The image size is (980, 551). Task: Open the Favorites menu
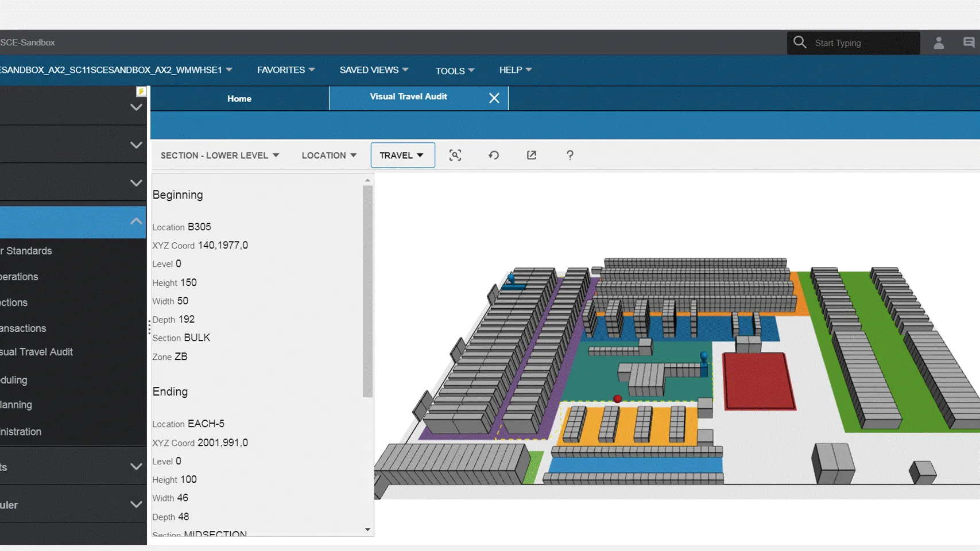point(286,70)
